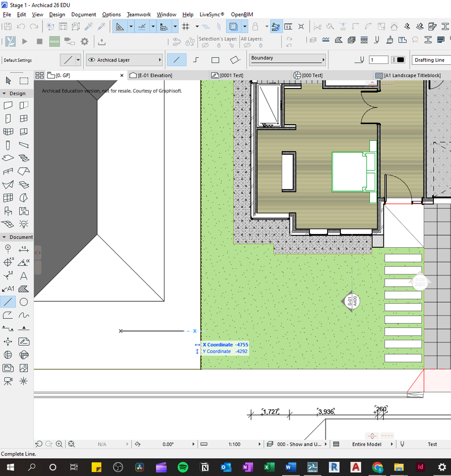Open the Boundary line type dropdown
451x476 pixels.
(x=287, y=60)
